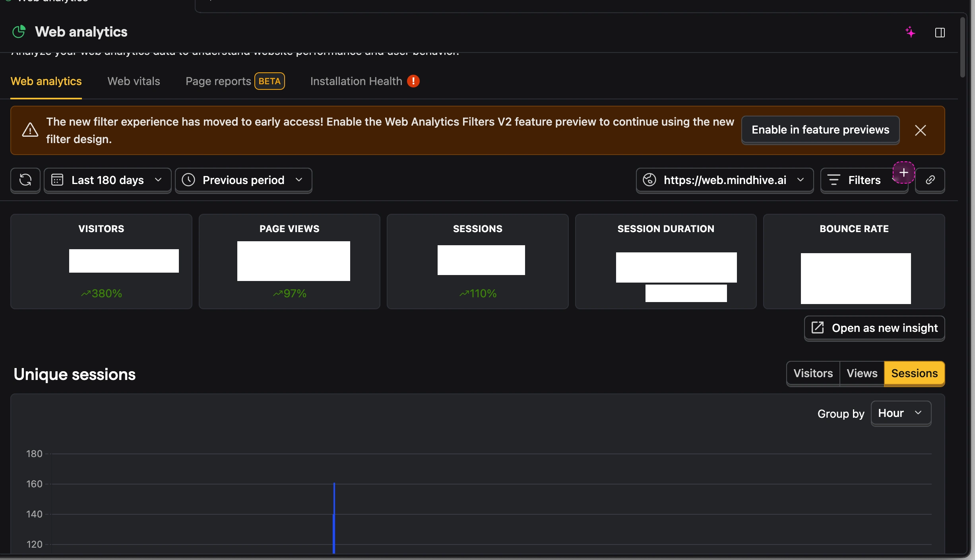The image size is (975, 560).
Task: Switch chart to Views
Action: point(862,373)
